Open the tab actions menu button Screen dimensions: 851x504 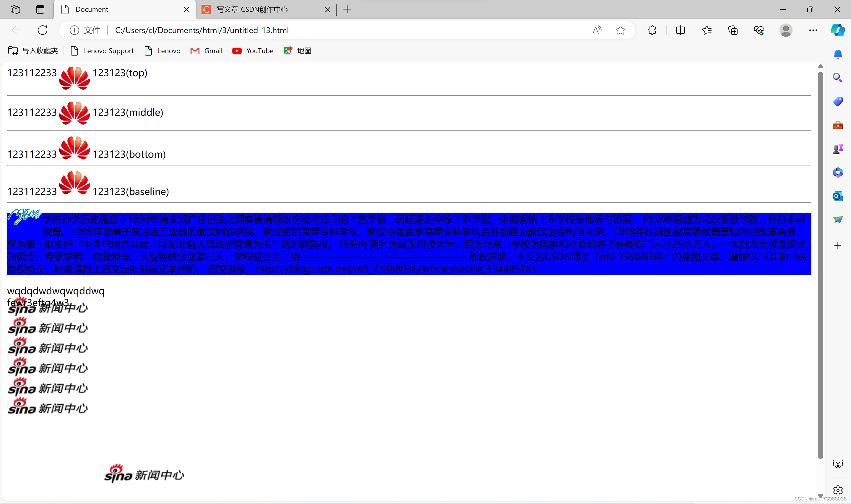40,9
